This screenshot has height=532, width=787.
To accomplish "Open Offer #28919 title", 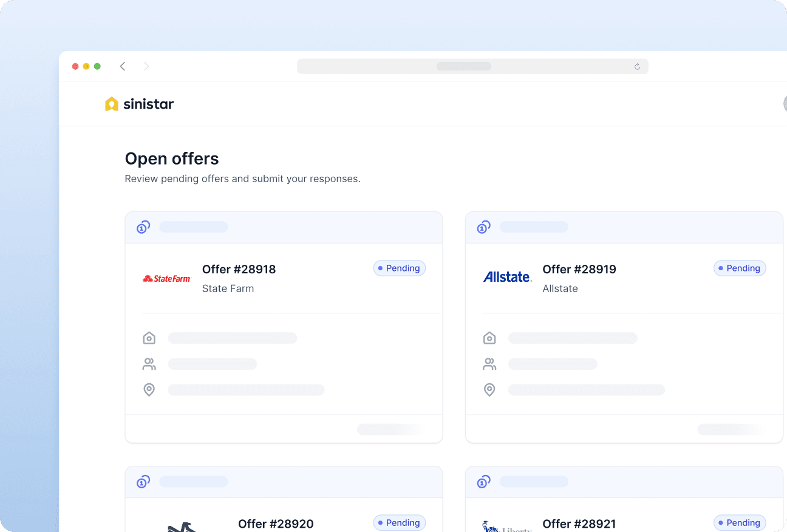I will (x=579, y=270).
